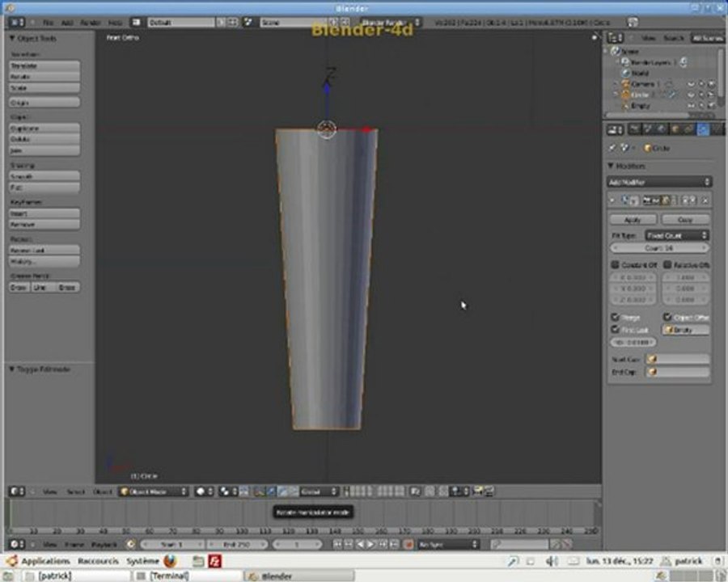
Task: Toggle the Merge checkbox
Action: (x=616, y=317)
